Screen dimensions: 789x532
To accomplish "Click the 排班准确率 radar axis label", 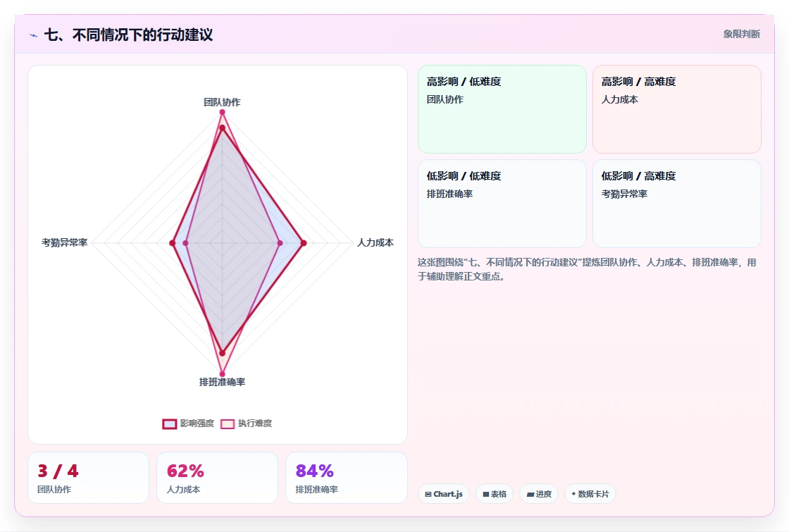I will pyautogui.click(x=222, y=382).
